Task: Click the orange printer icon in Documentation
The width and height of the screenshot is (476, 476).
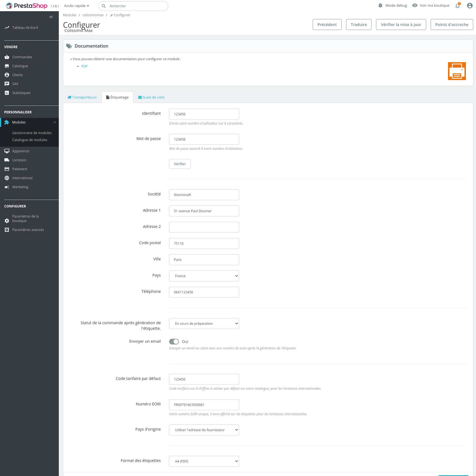Action: (x=457, y=71)
